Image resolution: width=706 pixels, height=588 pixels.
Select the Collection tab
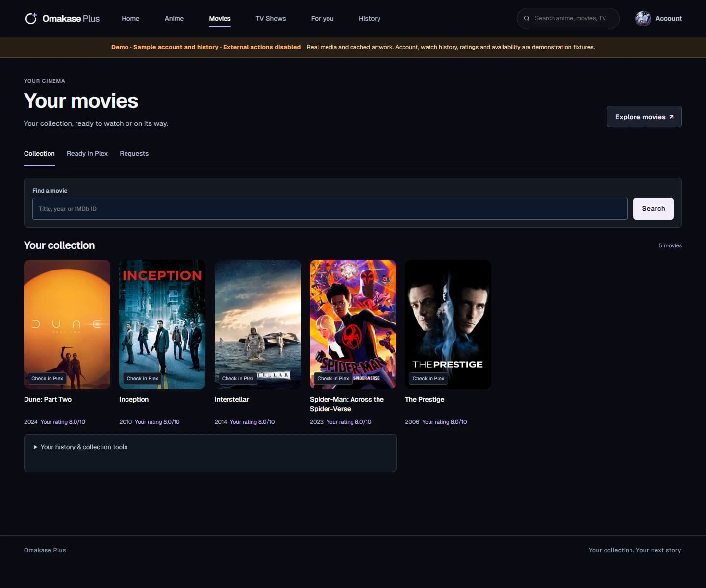39,153
